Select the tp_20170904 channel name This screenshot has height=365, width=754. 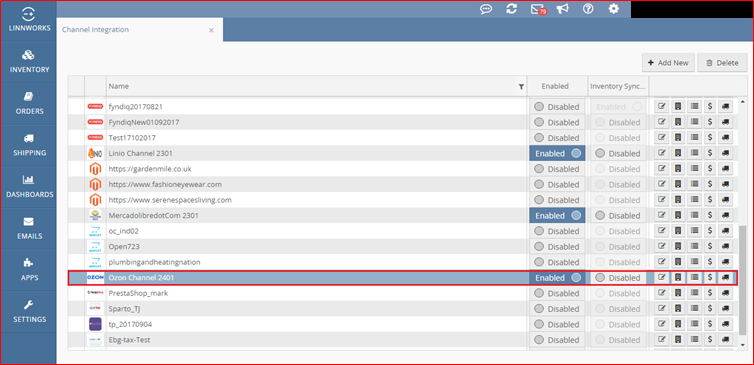tap(130, 324)
